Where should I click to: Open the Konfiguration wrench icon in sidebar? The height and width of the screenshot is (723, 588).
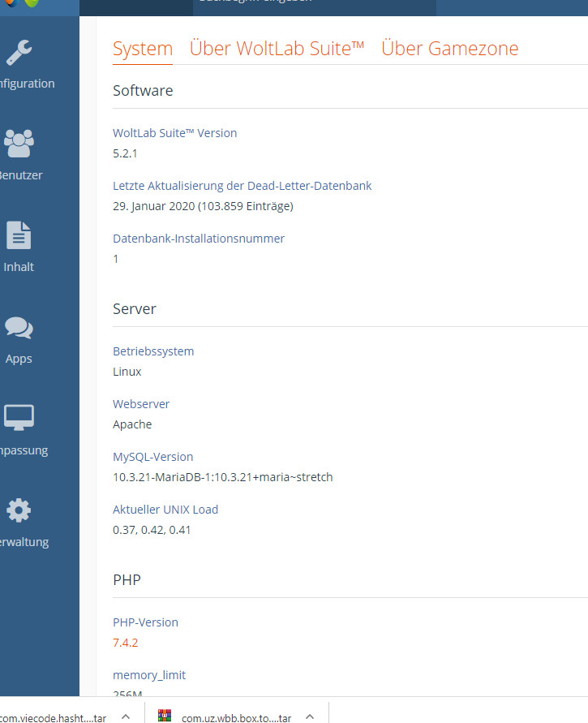pyautogui.click(x=19, y=53)
